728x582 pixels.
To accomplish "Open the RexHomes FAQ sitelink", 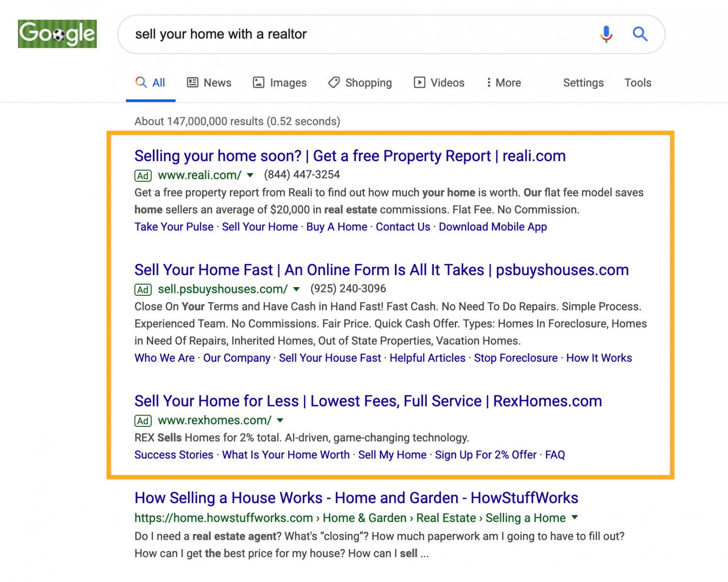I will point(555,455).
